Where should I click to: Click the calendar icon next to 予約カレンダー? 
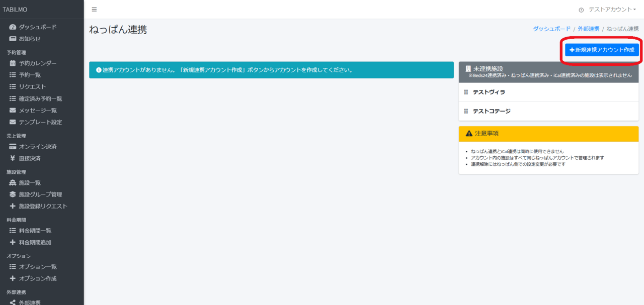tap(13, 63)
